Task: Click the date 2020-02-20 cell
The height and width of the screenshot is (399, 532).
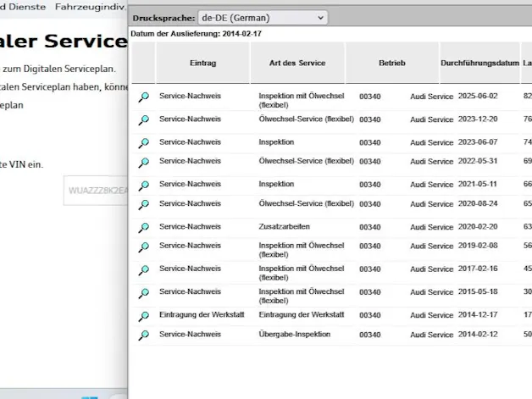Action: coord(478,226)
